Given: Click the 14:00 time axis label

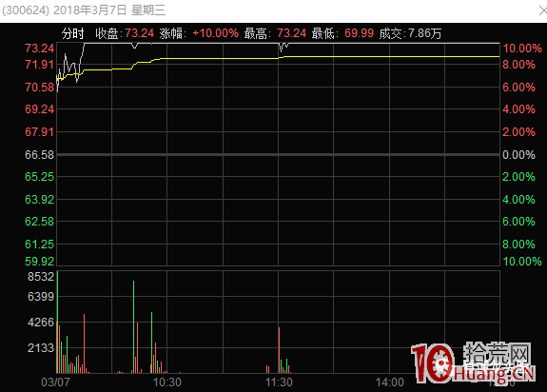Looking at the screenshot, I should (390, 382).
